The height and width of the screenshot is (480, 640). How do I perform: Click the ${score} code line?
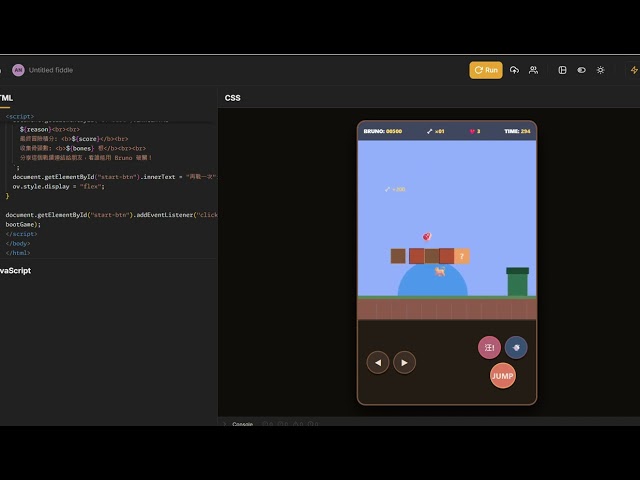tap(74, 139)
